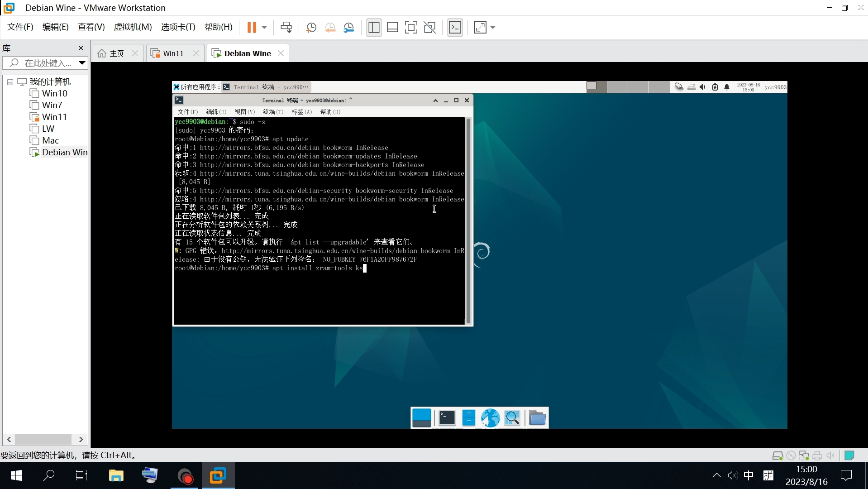This screenshot has width=868, height=489.
Task: Open the 查看(V) menu in VMware
Action: coord(91,27)
